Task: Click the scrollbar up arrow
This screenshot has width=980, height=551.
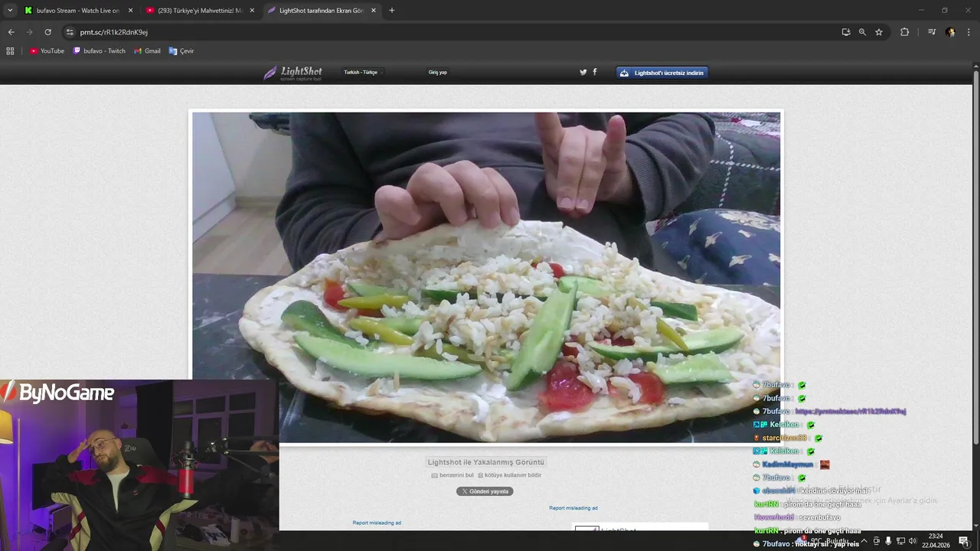Action: coord(976,66)
